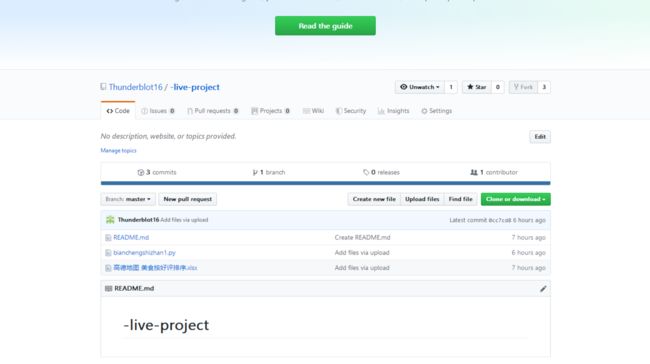Star the repository
The width and height of the screenshot is (650, 364).
pyautogui.click(x=476, y=87)
